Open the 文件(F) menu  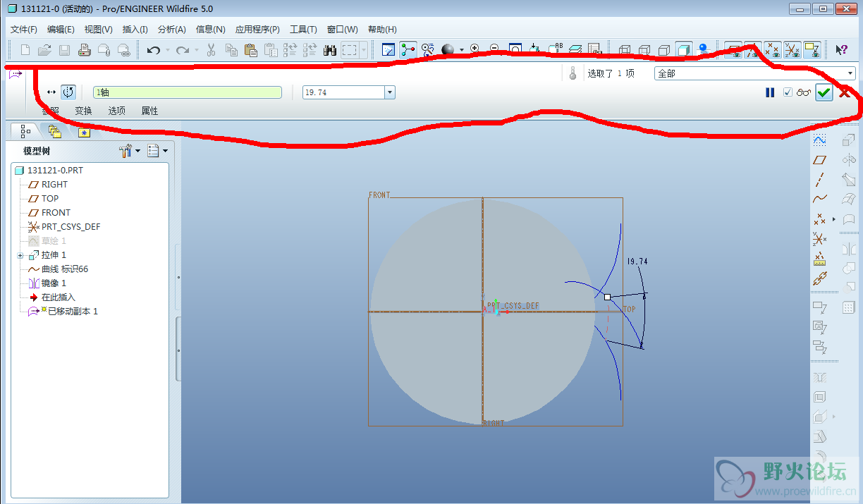tap(24, 29)
